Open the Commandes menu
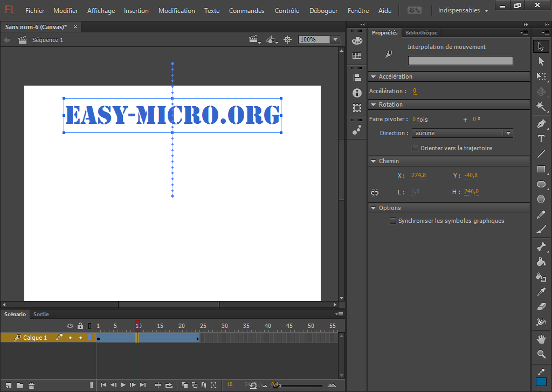 [246, 11]
